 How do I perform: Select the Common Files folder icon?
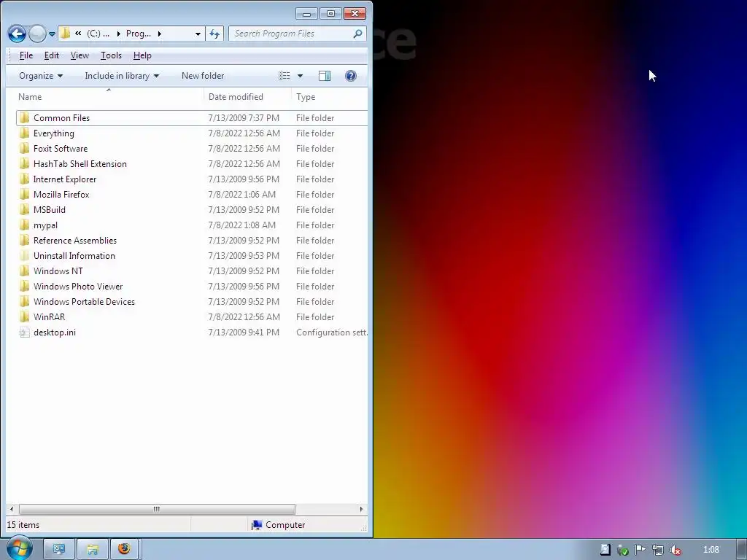pyautogui.click(x=24, y=117)
